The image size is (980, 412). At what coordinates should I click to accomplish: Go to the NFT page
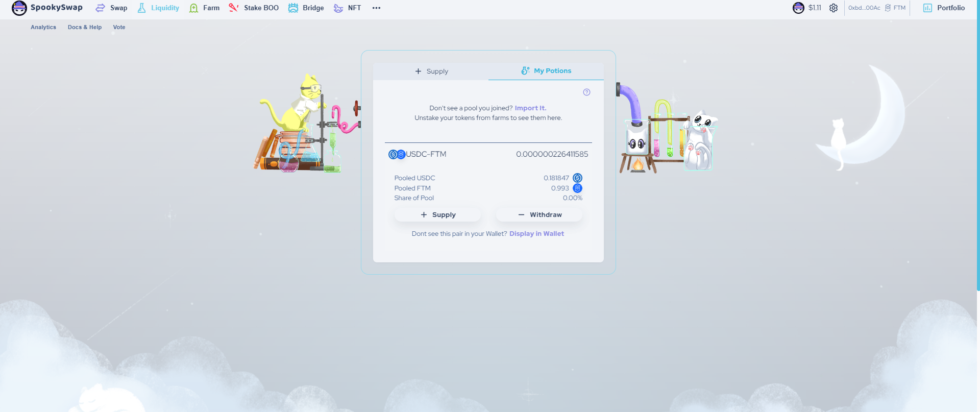click(347, 8)
